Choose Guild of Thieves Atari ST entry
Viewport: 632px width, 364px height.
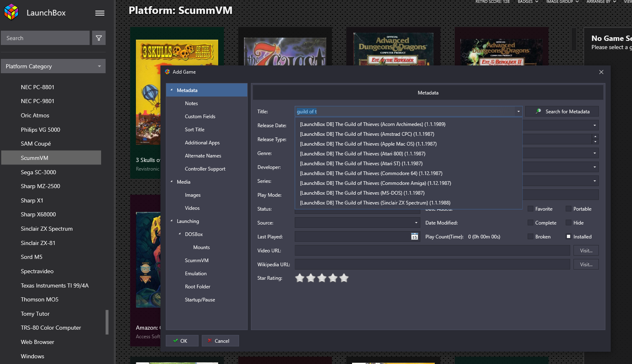(409, 164)
